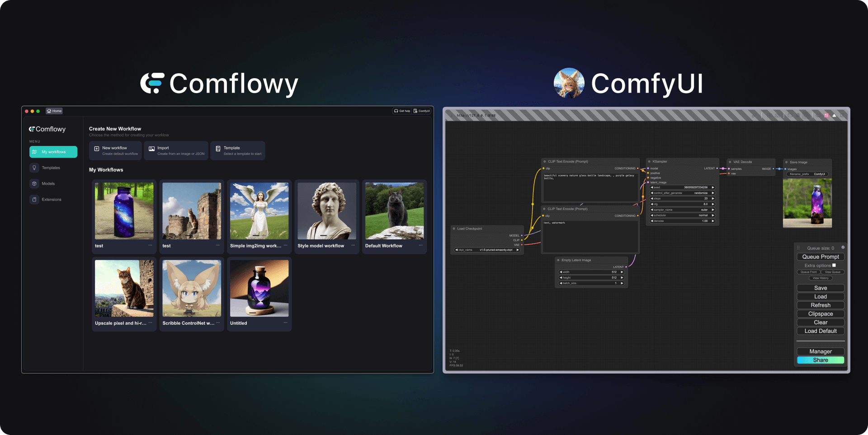
Task: Click the Load Default button
Action: pos(821,331)
